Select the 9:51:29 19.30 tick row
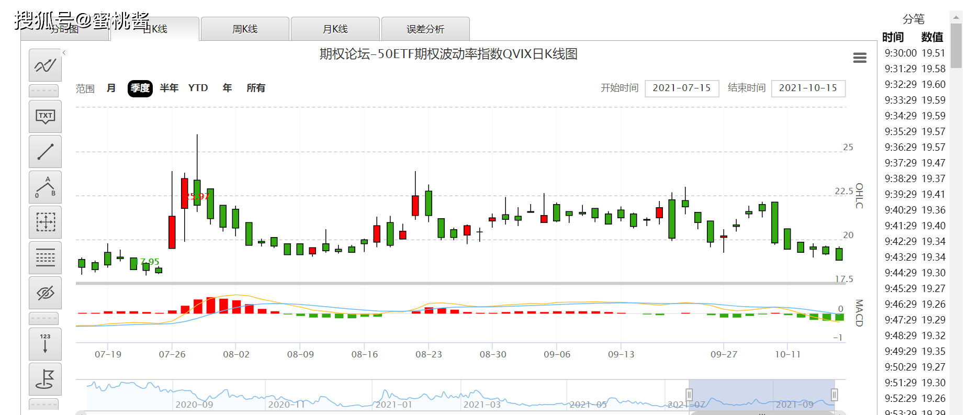Viewport: 980px width, 415px height. pyautogui.click(x=915, y=383)
